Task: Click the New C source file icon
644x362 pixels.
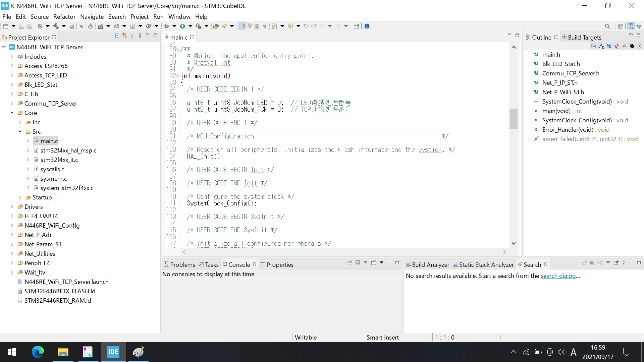Action: [133, 26]
